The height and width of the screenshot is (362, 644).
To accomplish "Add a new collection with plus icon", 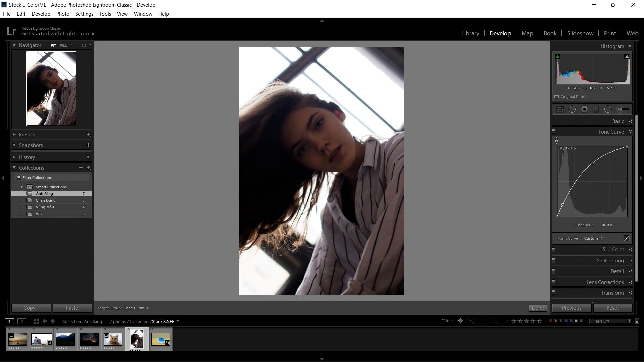I will tap(88, 168).
